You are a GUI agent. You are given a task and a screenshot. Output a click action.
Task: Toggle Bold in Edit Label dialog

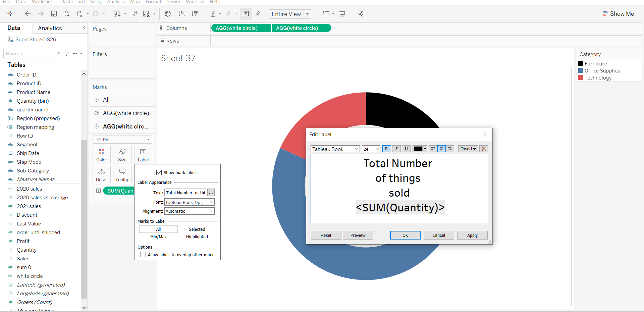(x=386, y=149)
